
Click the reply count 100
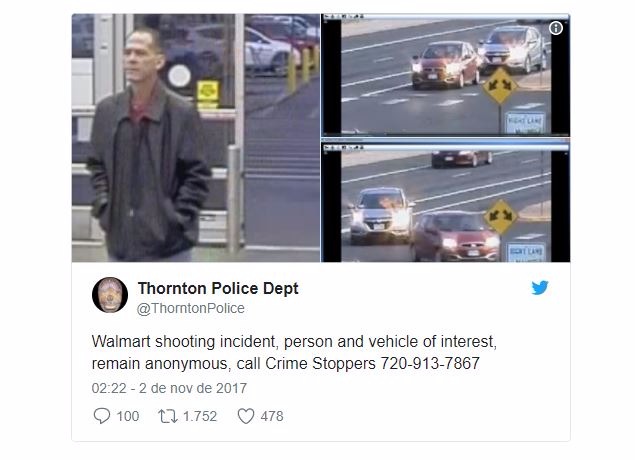point(128,416)
